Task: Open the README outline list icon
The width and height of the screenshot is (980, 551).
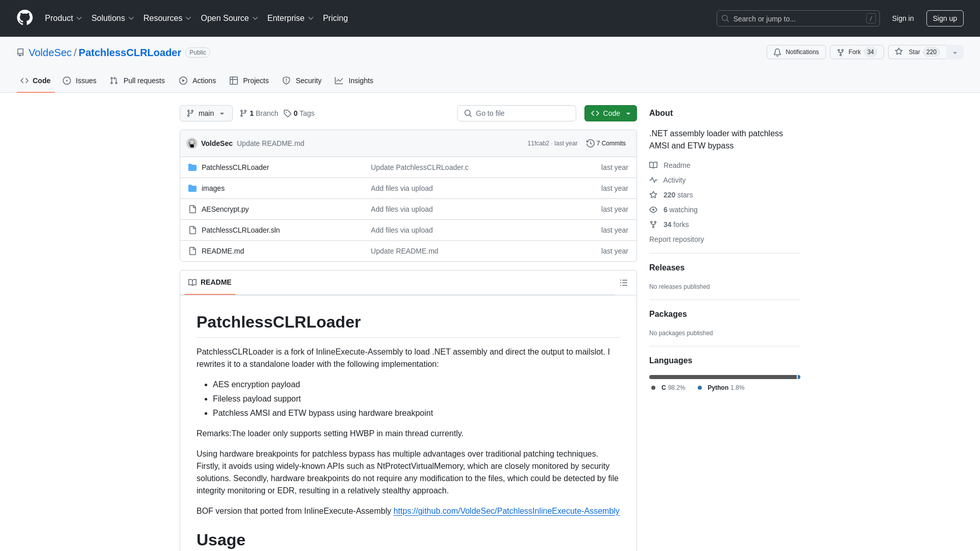Action: point(624,283)
